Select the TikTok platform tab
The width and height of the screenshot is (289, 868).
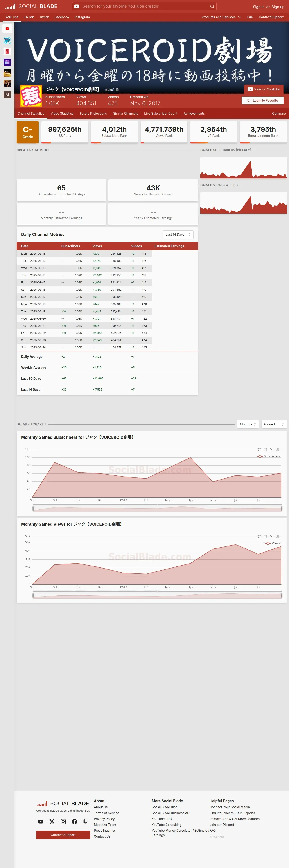point(29,17)
